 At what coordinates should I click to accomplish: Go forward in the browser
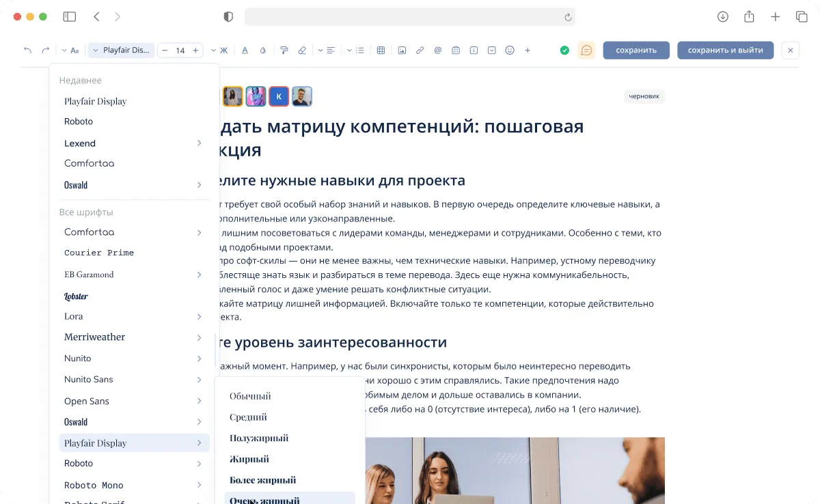(x=118, y=16)
